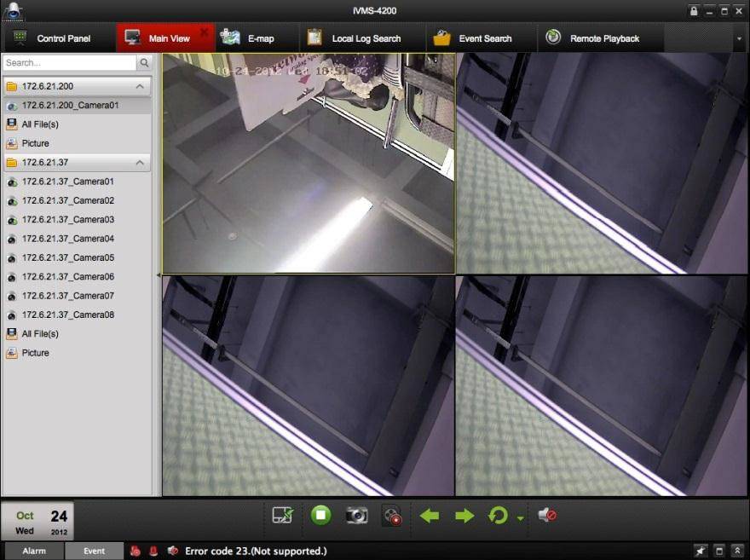The width and height of the screenshot is (750, 560).
Task: Open the window layout division icon
Action: point(283,515)
